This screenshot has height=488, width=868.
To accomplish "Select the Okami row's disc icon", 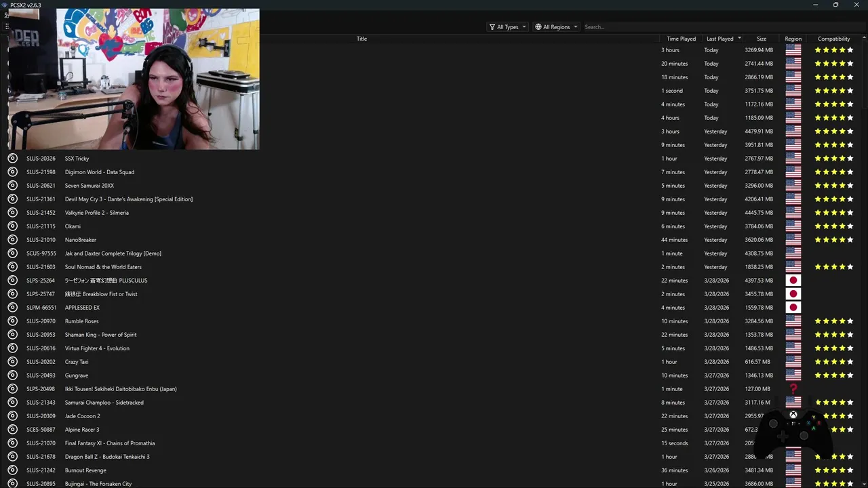I will 12,226.
